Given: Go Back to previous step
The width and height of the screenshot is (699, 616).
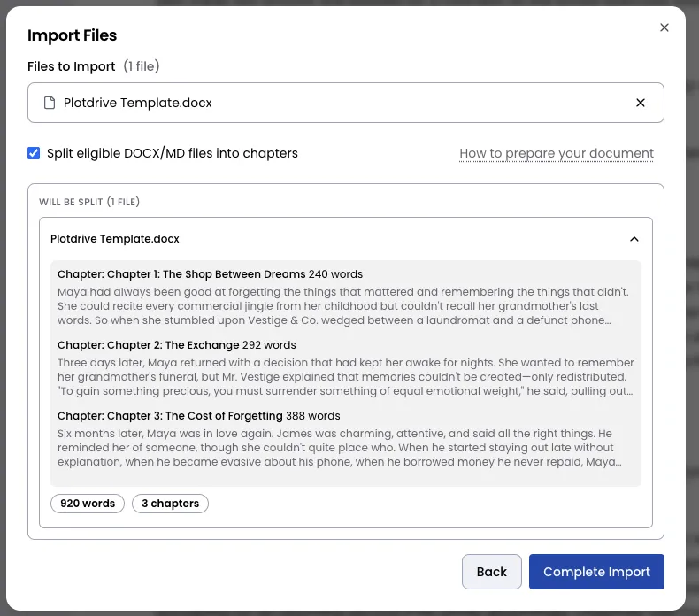Looking at the screenshot, I should click(492, 572).
